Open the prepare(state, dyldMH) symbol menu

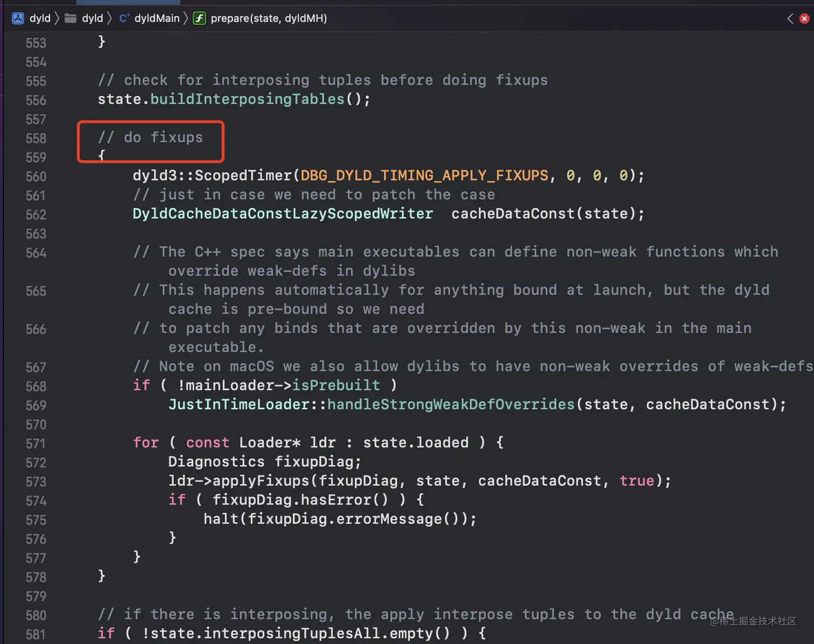(269, 18)
